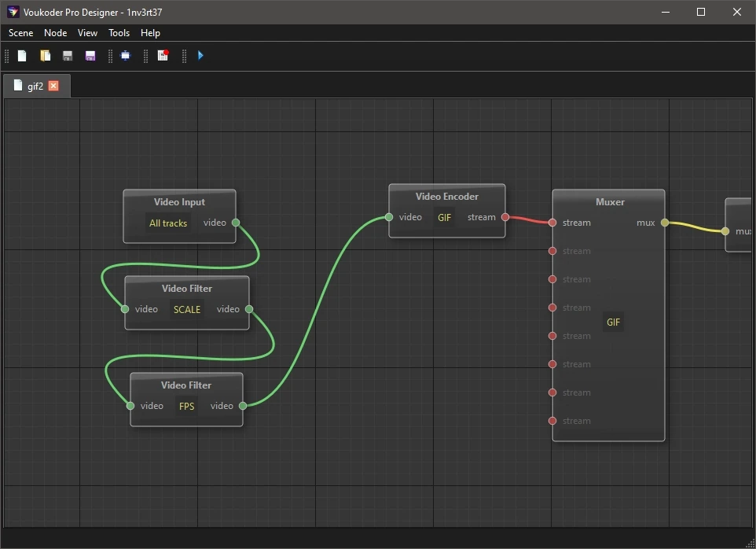Click the first connected stream port on Muxer
This screenshot has height=549, width=756.
tap(552, 223)
